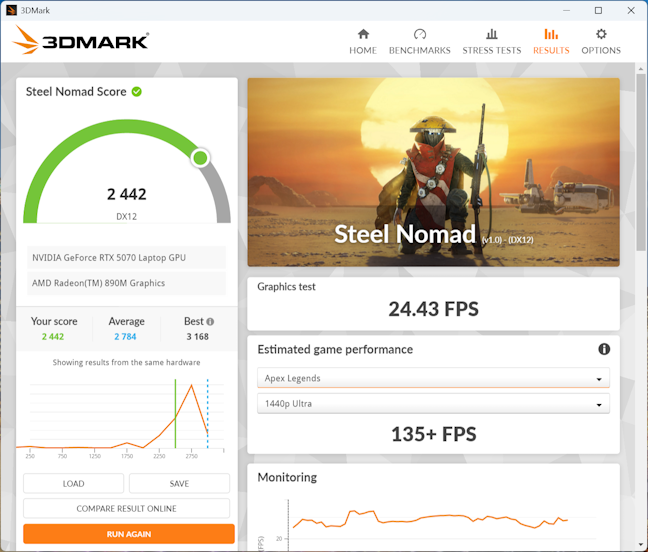Click the AMD Radeon(TM) 890M Graphics row

tap(126, 283)
